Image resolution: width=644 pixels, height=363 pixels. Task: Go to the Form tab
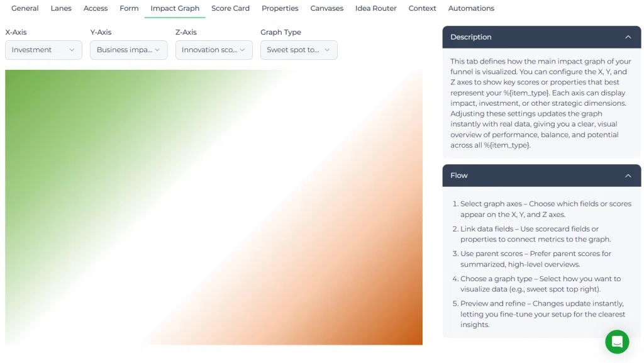pyautogui.click(x=129, y=8)
